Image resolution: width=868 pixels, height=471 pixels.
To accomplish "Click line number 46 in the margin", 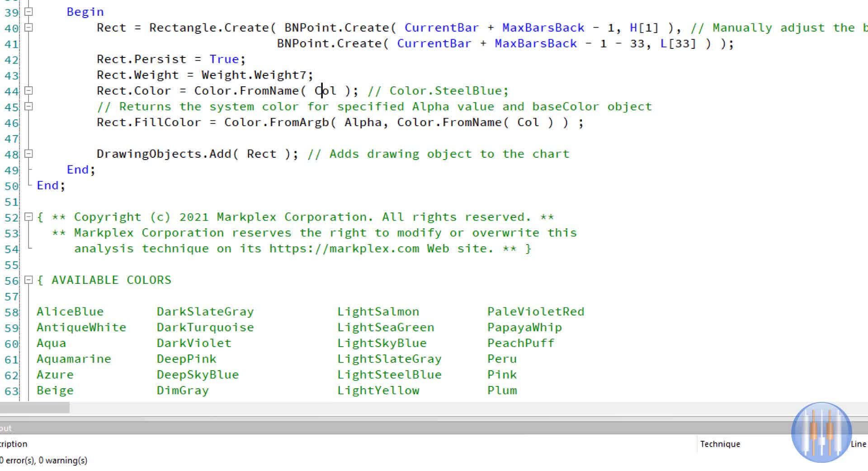I will [12, 122].
